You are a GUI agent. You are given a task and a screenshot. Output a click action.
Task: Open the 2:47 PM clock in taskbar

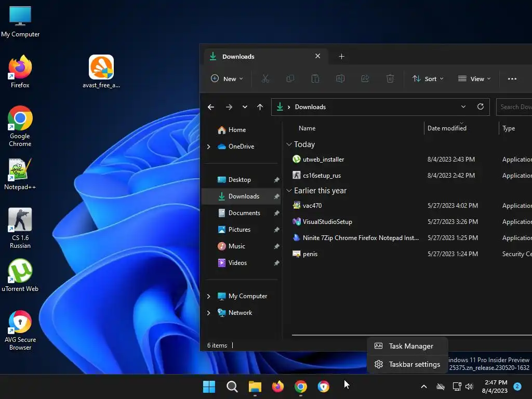point(495,387)
